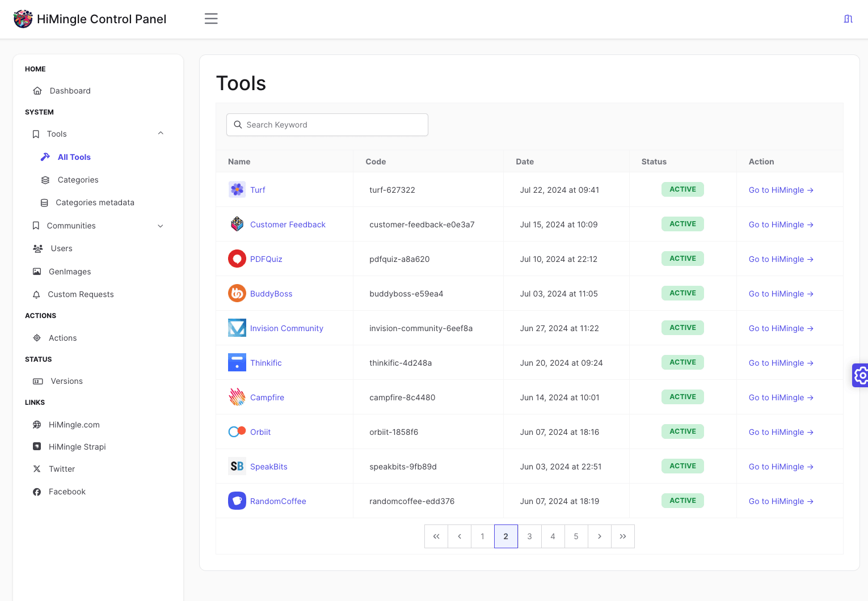Open All Tools menu item
Image resolution: width=868 pixels, height=601 pixels.
point(74,157)
